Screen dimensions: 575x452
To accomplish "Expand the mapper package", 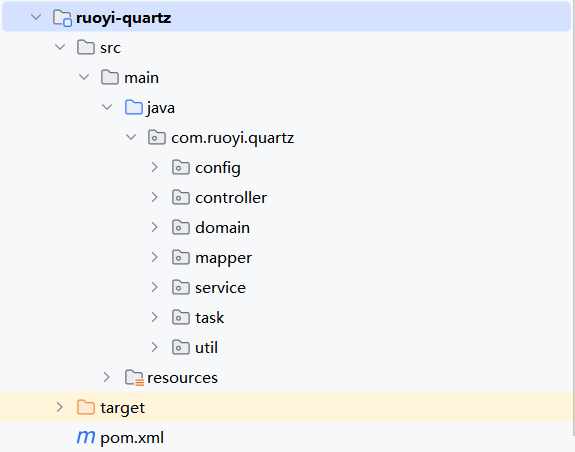I will 155,257.
